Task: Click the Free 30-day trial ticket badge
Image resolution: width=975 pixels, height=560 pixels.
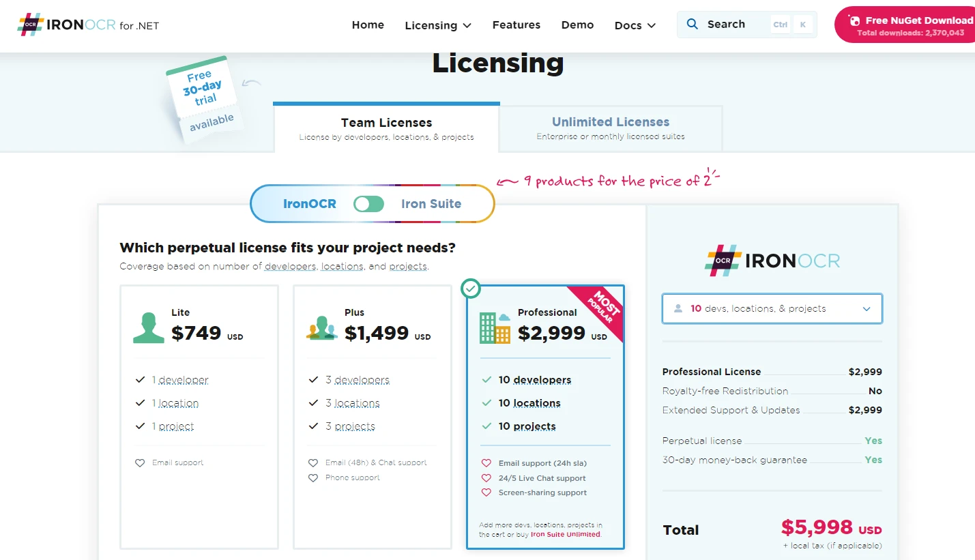Action: 203,100
